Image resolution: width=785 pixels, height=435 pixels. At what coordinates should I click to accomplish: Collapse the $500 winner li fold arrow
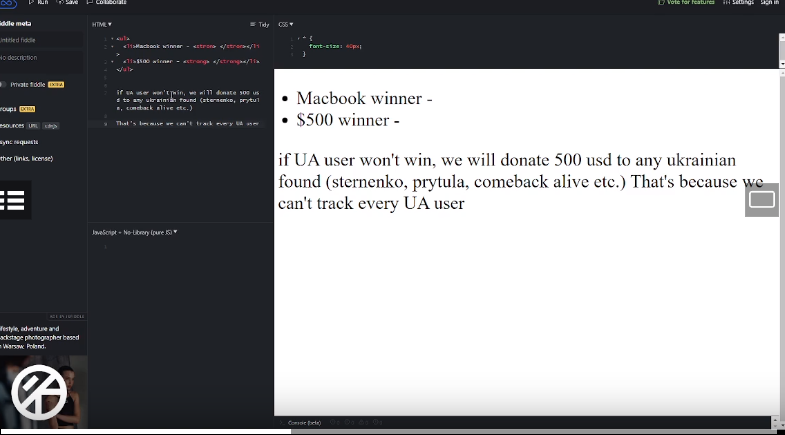point(112,62)
